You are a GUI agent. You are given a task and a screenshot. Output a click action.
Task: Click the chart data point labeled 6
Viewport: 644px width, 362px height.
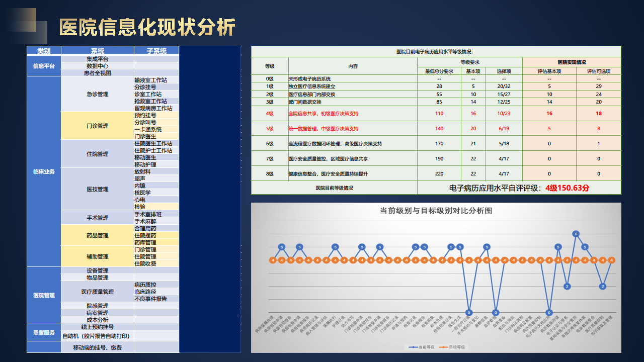[x=576, y=234]
